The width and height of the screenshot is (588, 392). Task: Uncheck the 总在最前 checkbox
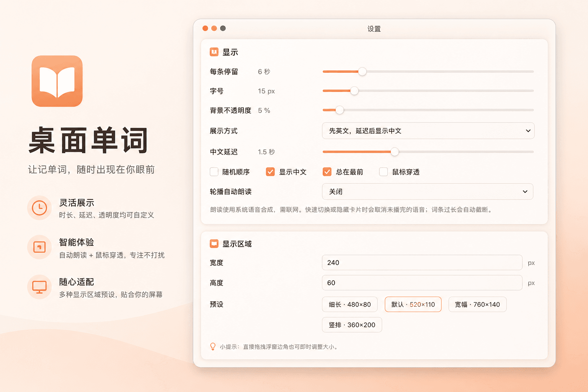pos(327,172)
